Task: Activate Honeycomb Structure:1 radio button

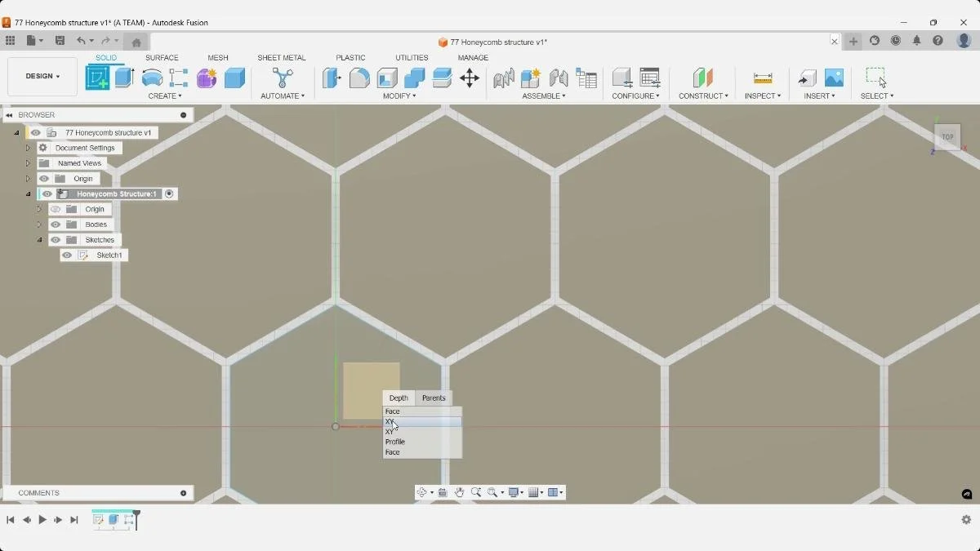Action: click(169, 194)
